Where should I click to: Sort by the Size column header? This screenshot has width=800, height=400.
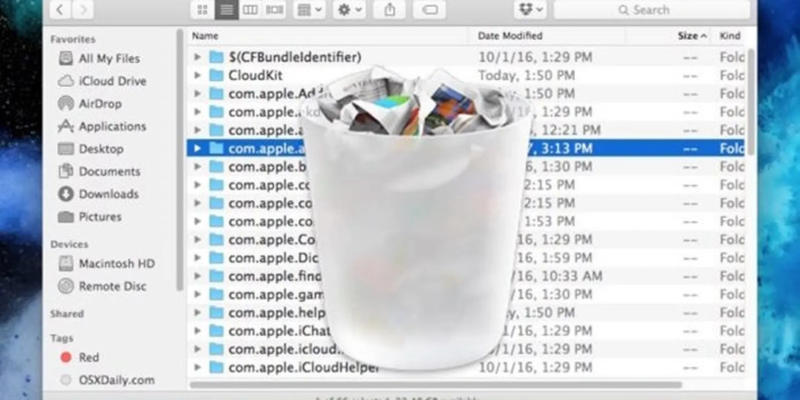click(692, 36)
